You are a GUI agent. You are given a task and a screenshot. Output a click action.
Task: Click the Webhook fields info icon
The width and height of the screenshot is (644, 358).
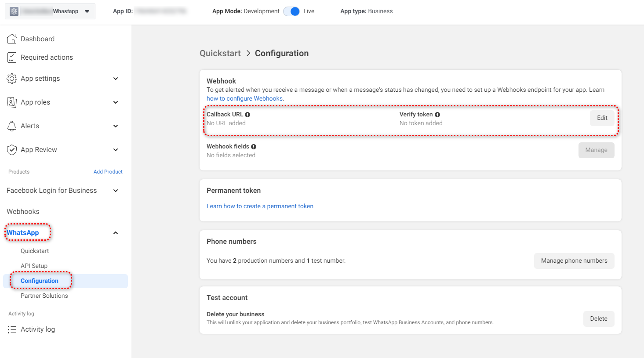tap(254, 147)
